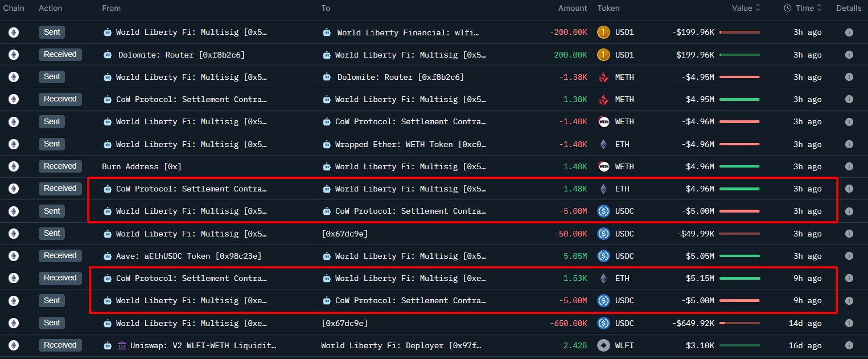This screenshot has height=359, width=868.
Task: Open details info icon for 1.53K ETH row
Action: (x=849, y=278)
